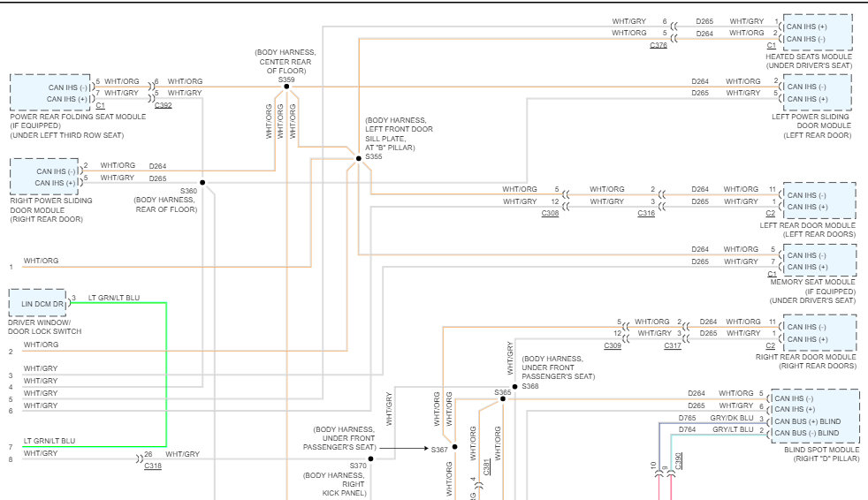The image size is (868, 500).
Task: Select the Power Rear Folding Seat Module box
Action: coord(52,93)
